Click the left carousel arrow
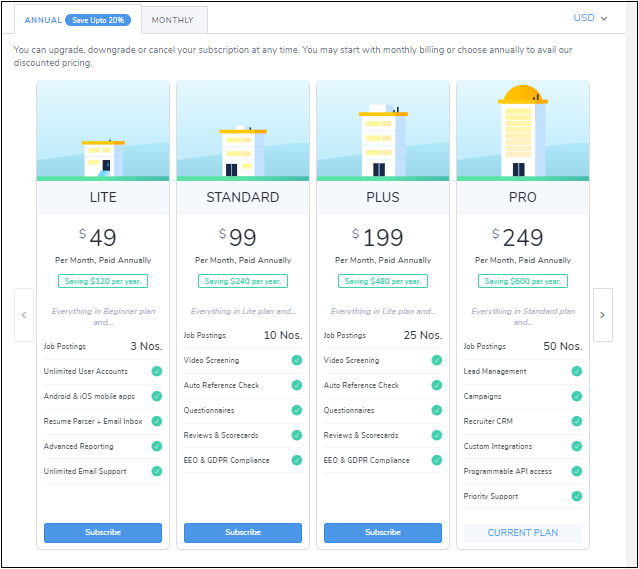This screenshot has width=639, height=569. [x=25, y=314]
